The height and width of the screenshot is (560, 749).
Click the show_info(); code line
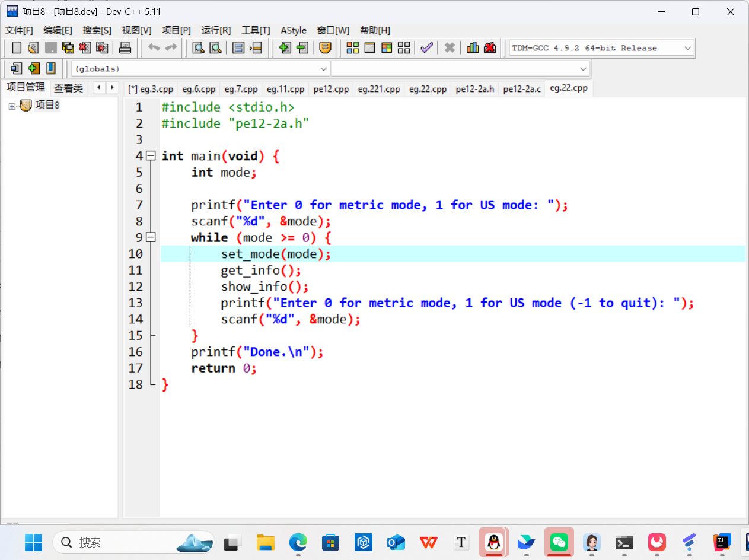pos(264,287)
